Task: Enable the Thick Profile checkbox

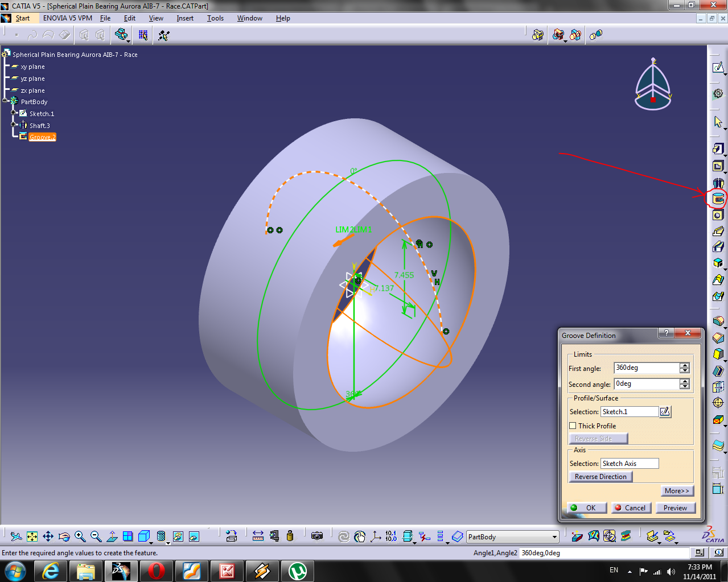Action: (x=573, y=426)
